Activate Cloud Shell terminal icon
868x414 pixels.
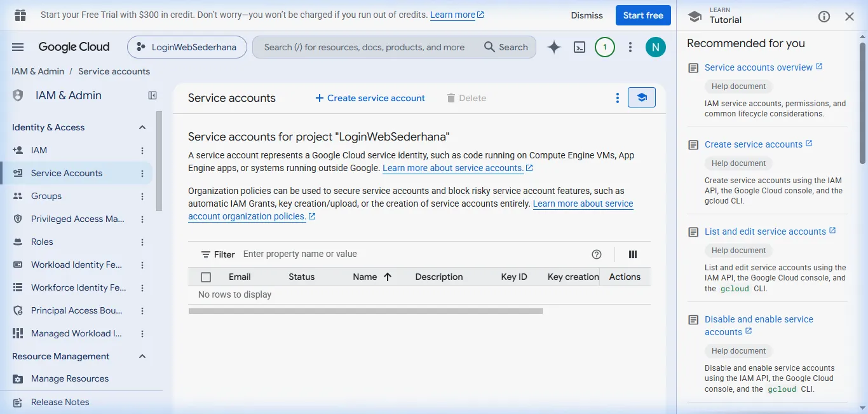pyautogui.click(x=580, y=47)
